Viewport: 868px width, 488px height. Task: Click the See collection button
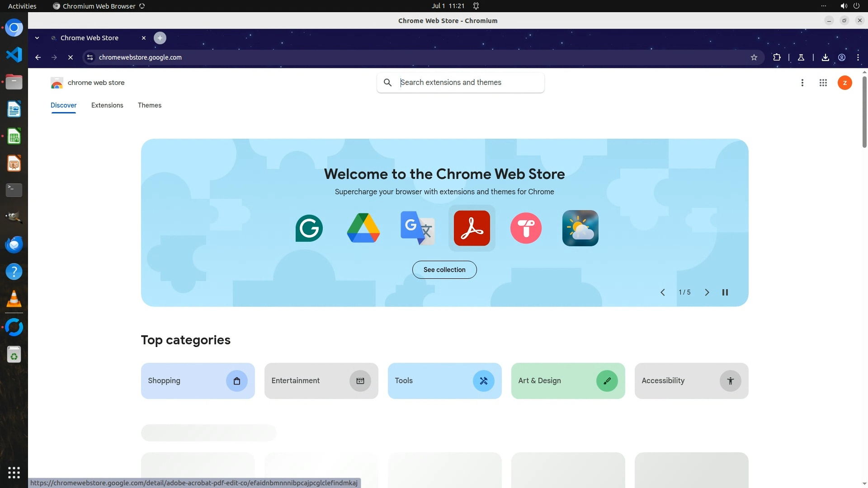pos(444,270)
